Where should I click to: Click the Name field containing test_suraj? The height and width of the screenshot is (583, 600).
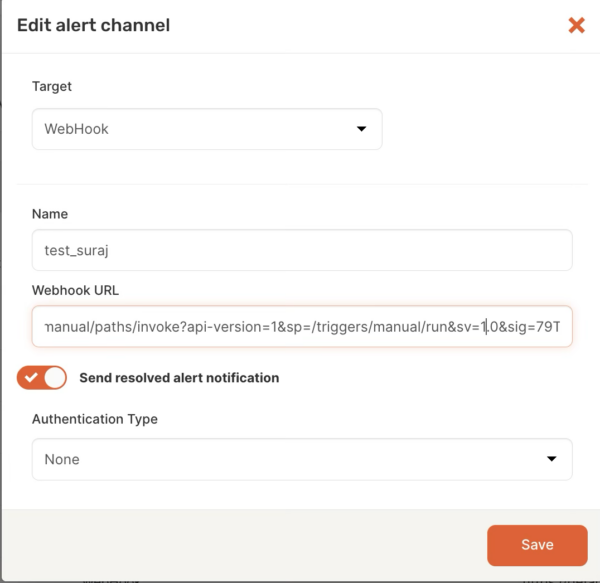[x=302, y=250]
